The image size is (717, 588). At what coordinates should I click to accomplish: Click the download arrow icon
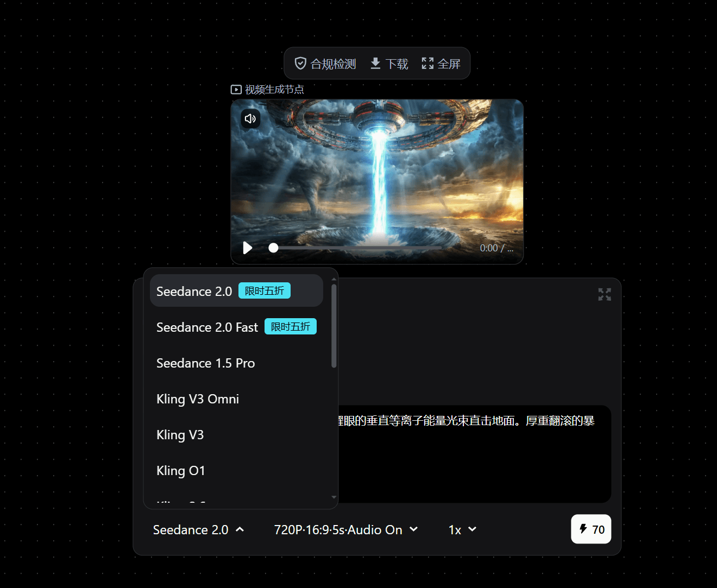[x=375, y=64]
